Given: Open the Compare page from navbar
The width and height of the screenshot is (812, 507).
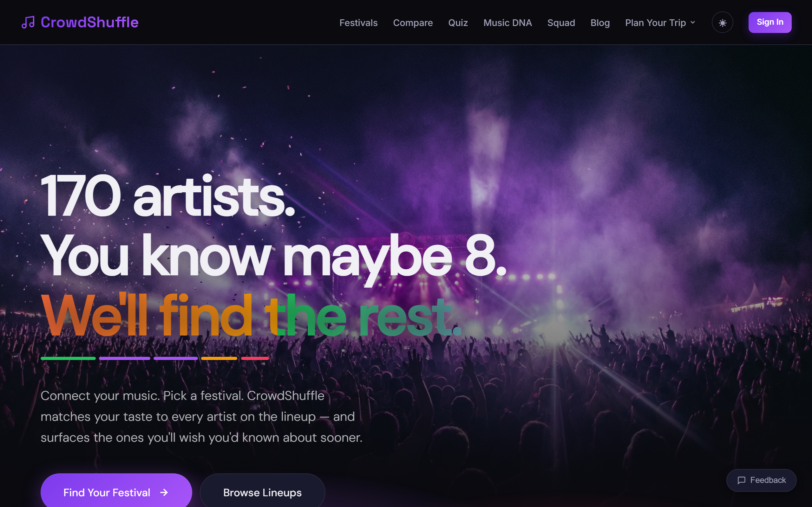Looking at the screenshot, I should click(413, 23).
